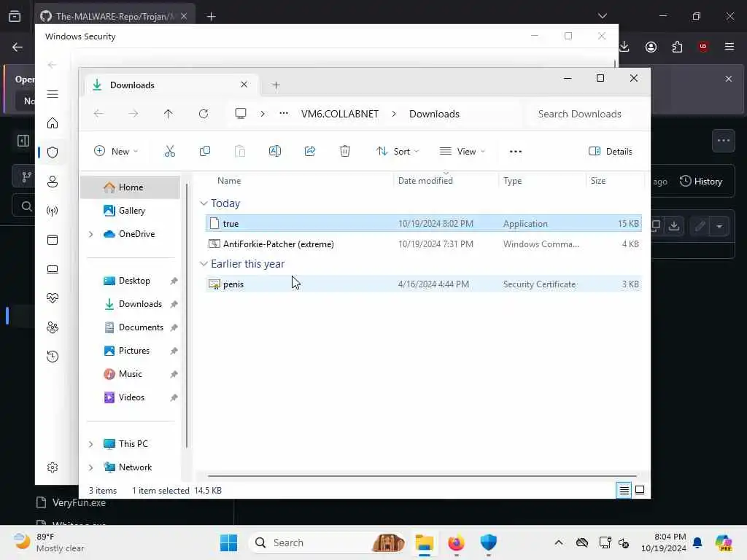Open Virus & threat protection shield in Windows Security
This screenshot has height=560, width=747.
53,152
